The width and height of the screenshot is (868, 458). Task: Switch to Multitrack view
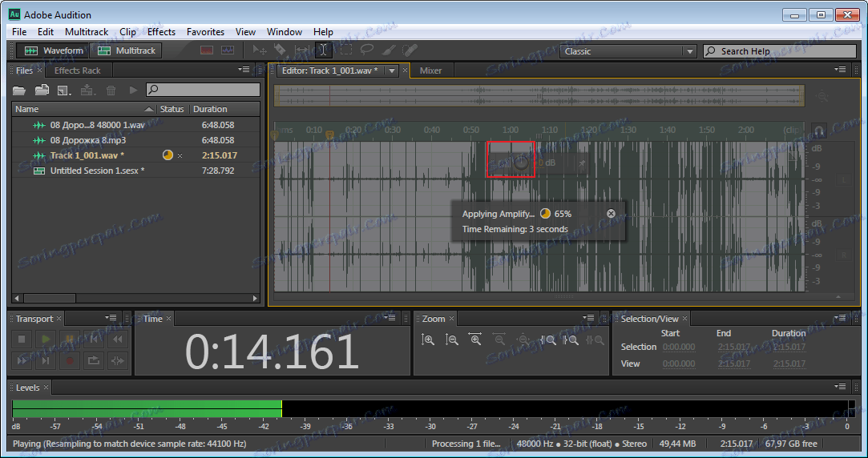pyautogui.click(x=127, y=50)
